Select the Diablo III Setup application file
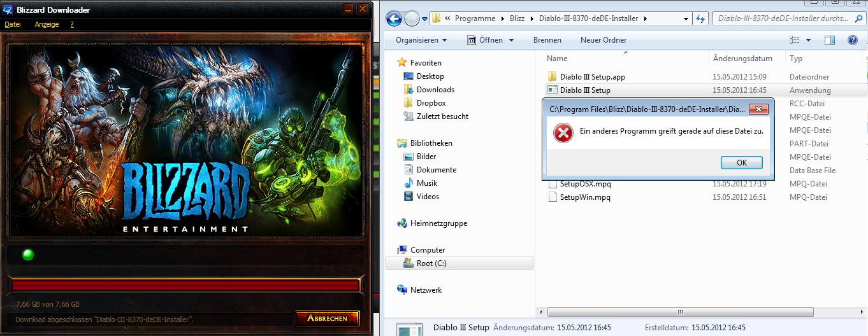The width and height of the screenshot is (868, 336). point(585,90)
